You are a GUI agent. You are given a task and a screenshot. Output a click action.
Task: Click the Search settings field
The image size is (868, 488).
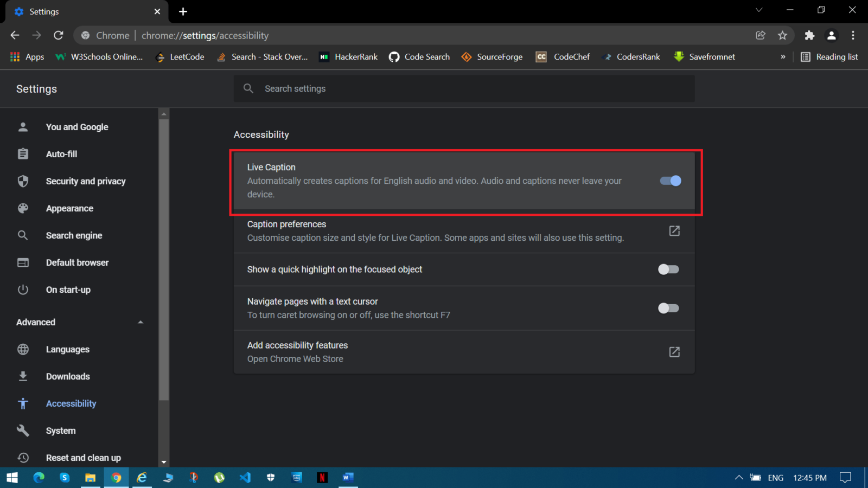pos(464,88)
